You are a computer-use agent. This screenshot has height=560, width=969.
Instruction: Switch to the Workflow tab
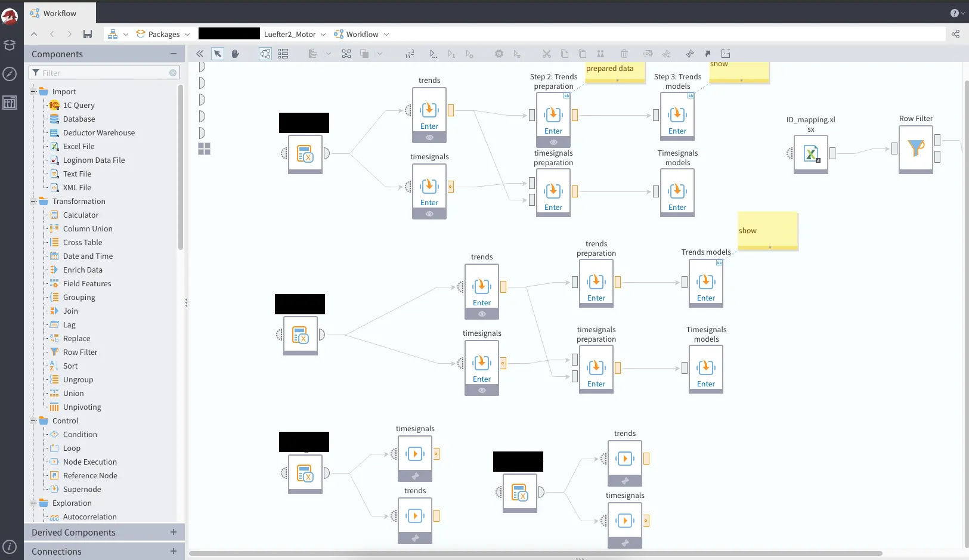click(x=60, y=13)
